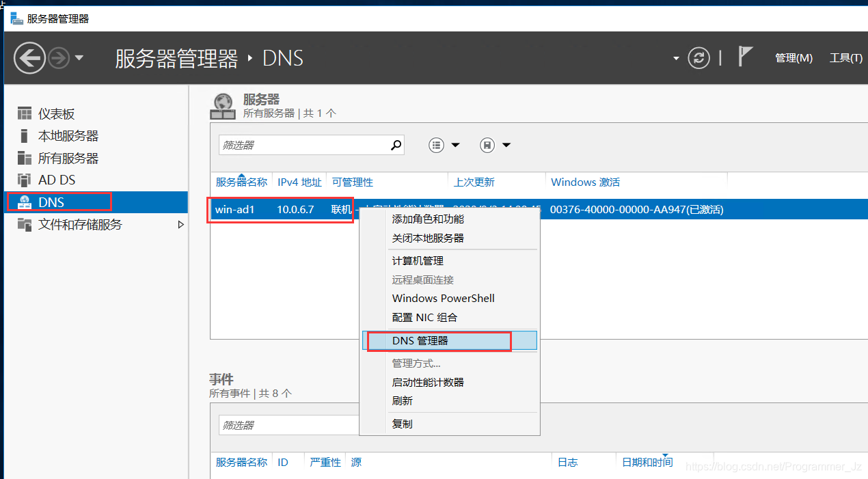The image size is (868, 479).
Task: Sort events by 严重性 column header
Action: pyautogui.click(x=325, y=463)
